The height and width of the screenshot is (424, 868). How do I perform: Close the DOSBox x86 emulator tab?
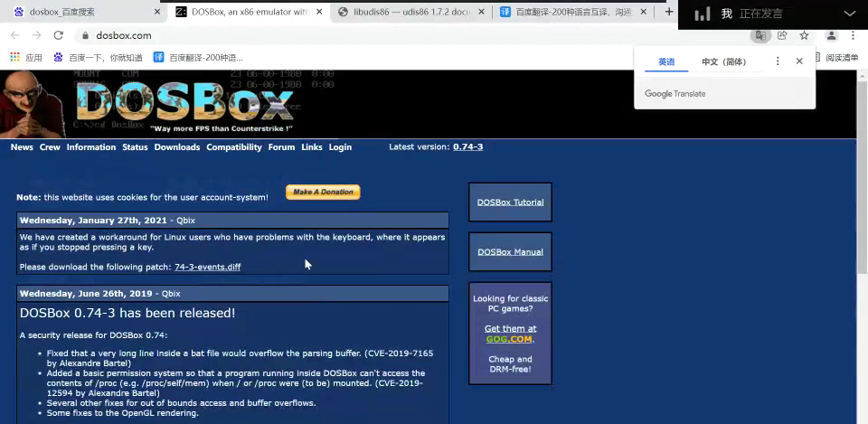click(319, 12)
